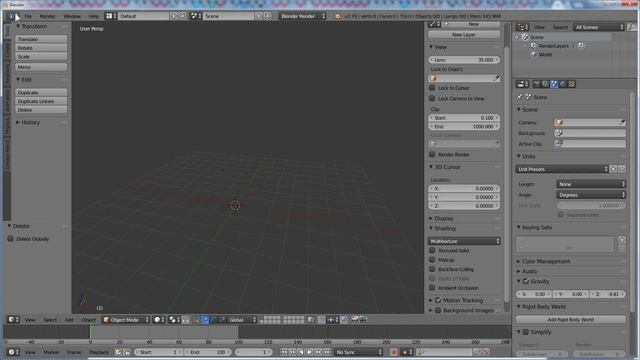Open the Render properties tab icon
This screenshot has width=640, height=360.
537,84
